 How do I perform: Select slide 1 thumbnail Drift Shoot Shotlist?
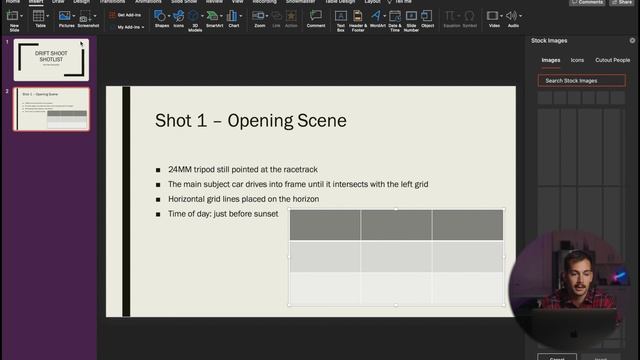(x=51, y=60)
